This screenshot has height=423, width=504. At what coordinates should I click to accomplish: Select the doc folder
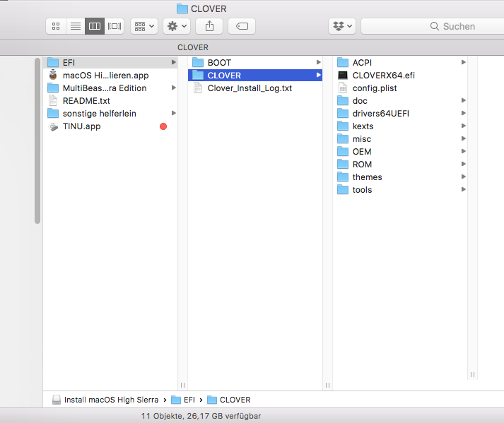tap(400, 100)
